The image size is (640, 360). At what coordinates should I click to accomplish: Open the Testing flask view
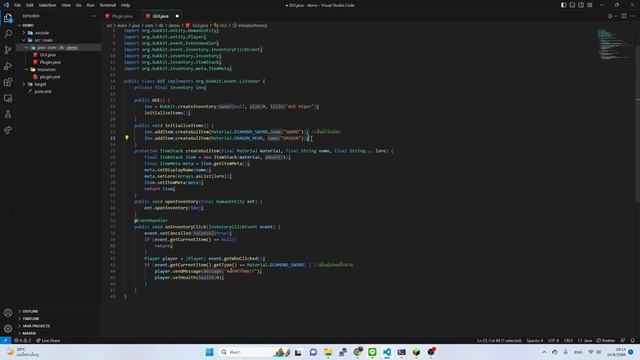click(8, 114)
